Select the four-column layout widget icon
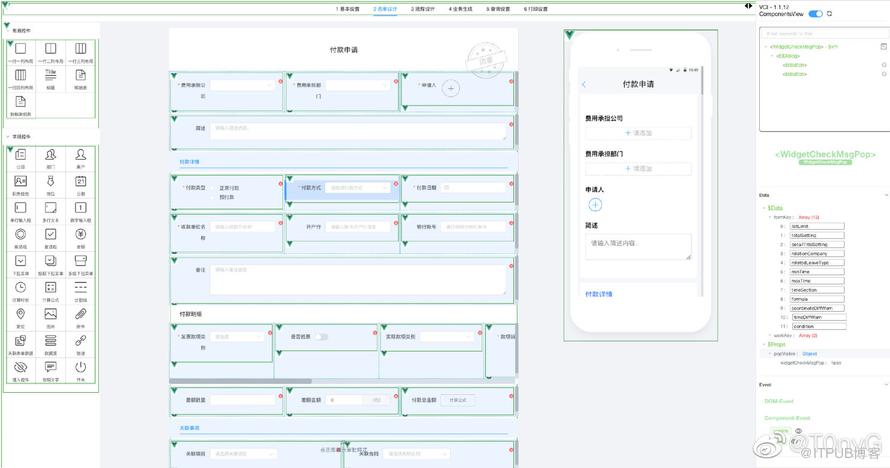Image resolution: width=890 pixels, height=468 pixels. pyautogui.click(x=20, y=75)
